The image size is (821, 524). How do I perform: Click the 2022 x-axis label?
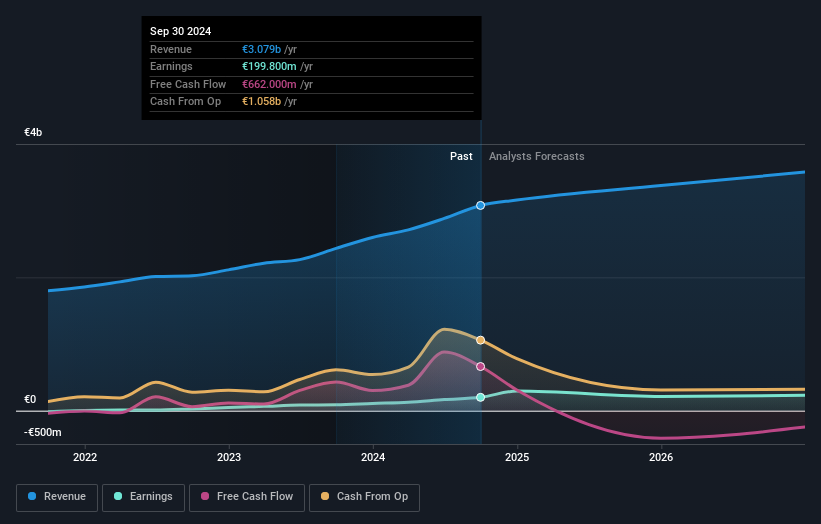(85, 458)
